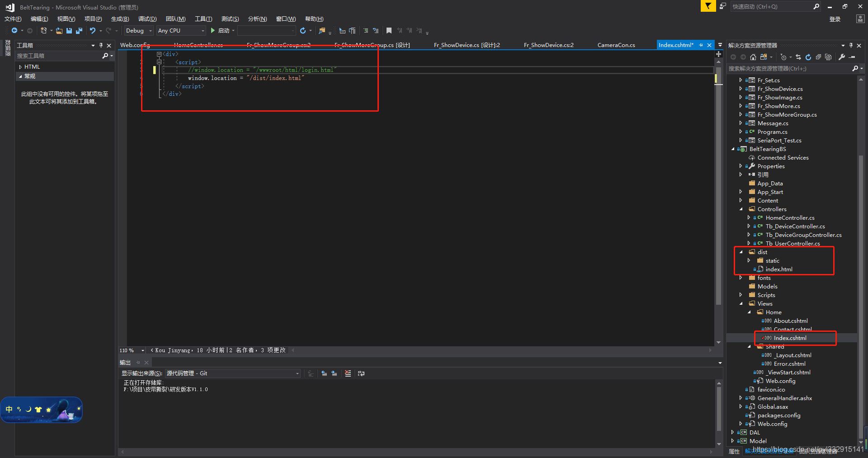Open the Any CPU platform dropdown

(181, 31)
